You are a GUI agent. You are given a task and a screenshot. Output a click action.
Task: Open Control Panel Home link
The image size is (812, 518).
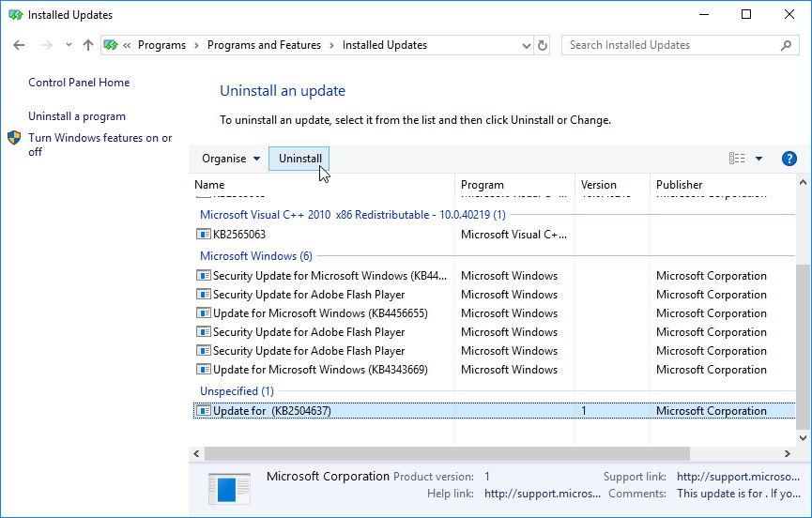pos(79,83)
